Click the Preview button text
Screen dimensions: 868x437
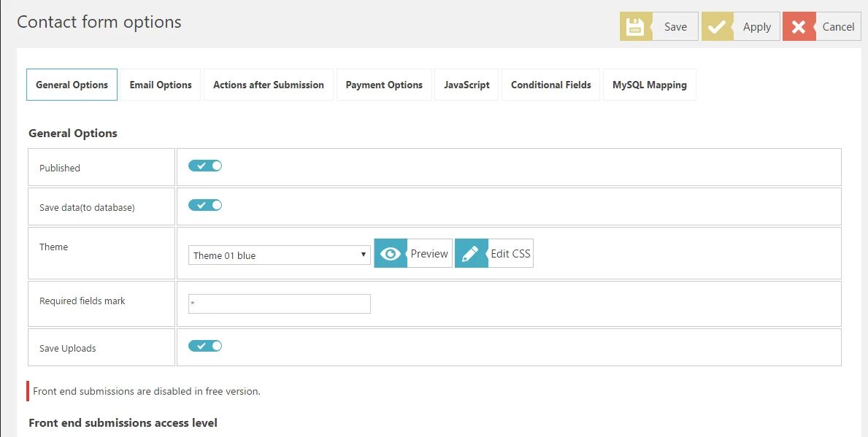point(429,253)
